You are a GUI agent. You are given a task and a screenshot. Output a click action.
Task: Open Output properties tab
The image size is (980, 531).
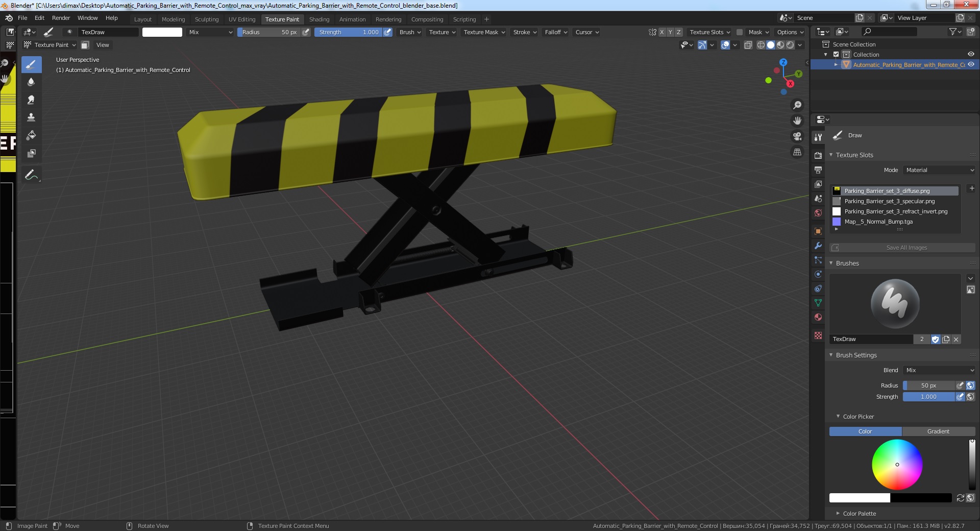pos(818,170)
